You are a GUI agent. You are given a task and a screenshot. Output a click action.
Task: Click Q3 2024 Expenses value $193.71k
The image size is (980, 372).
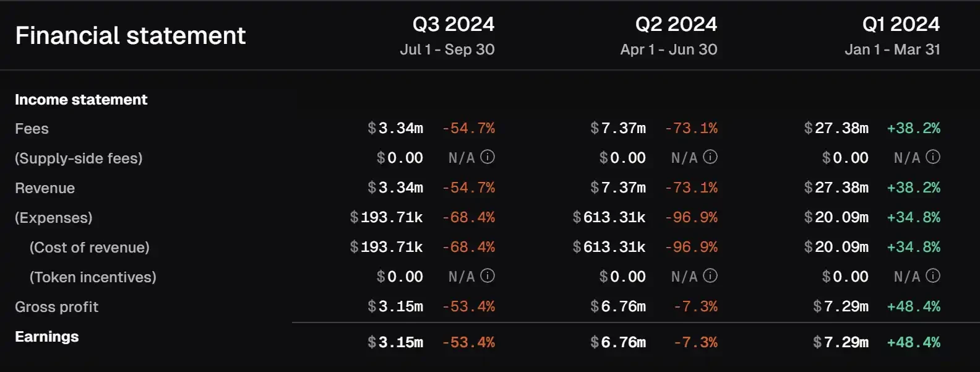pyautogui.click(x=386, y=217)
